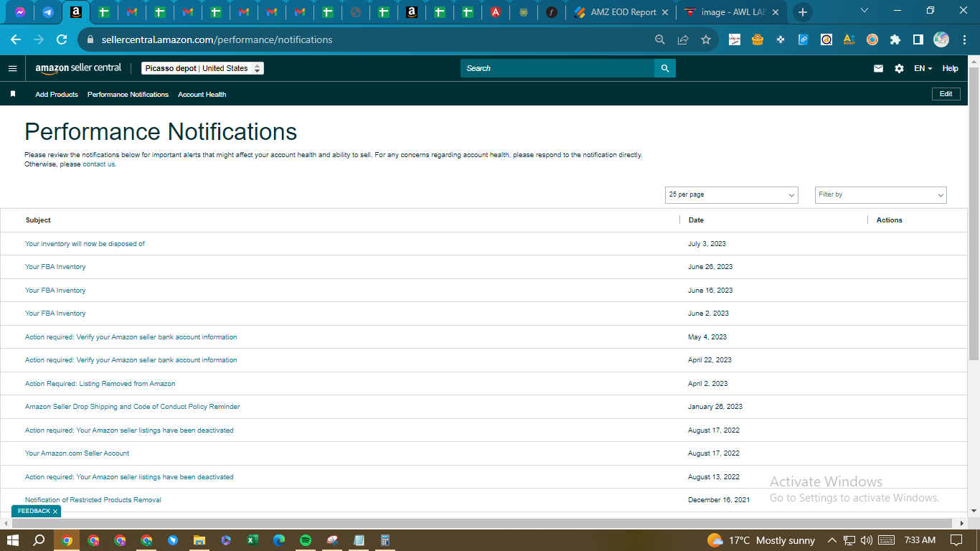Open Microsoft Edge from the taskbar

(x=279, y=540)
